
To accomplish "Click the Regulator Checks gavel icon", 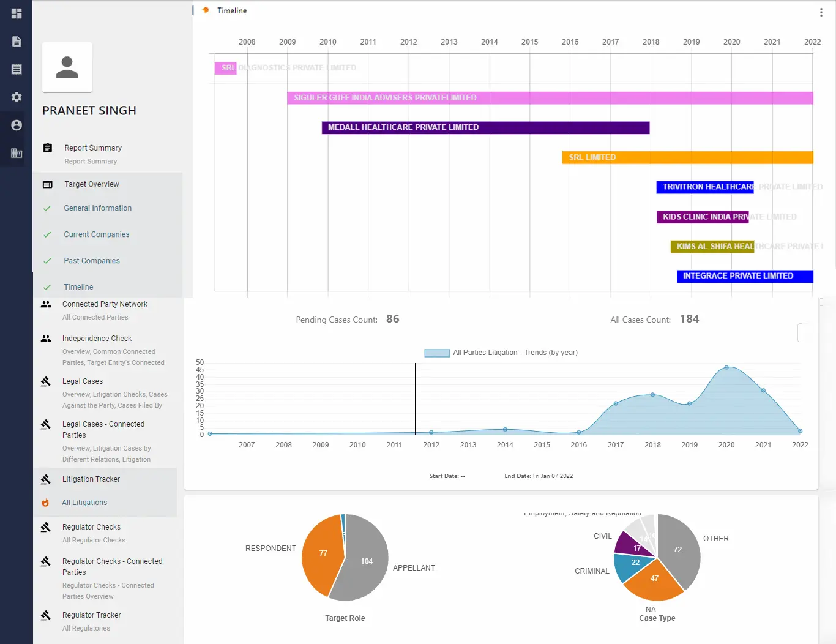I will (46, 527).
